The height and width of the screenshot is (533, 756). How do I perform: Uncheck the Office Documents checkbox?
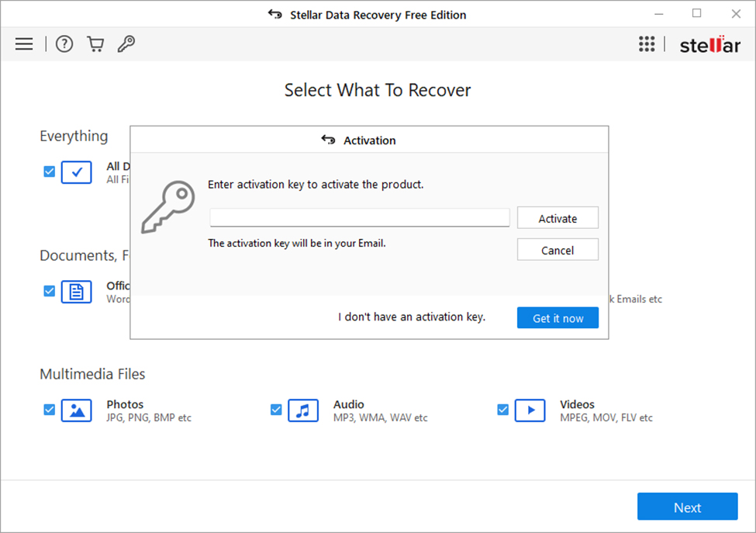point(49,291)
